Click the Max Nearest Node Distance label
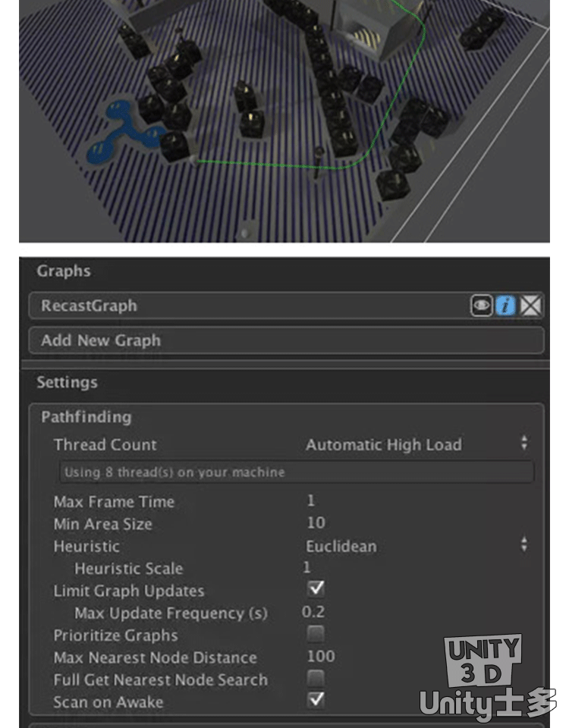The image size is (569, 728). coord(155,658)
